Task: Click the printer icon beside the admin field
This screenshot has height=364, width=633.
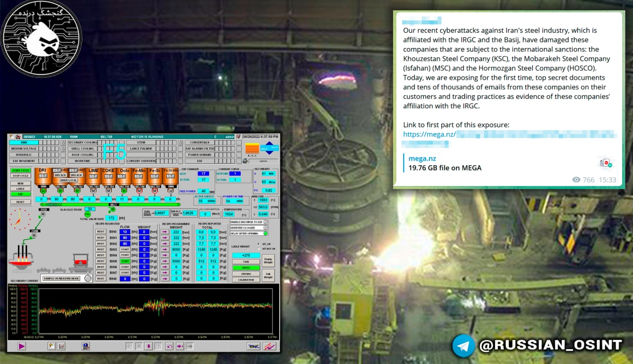Action: [x=245, y=161]
